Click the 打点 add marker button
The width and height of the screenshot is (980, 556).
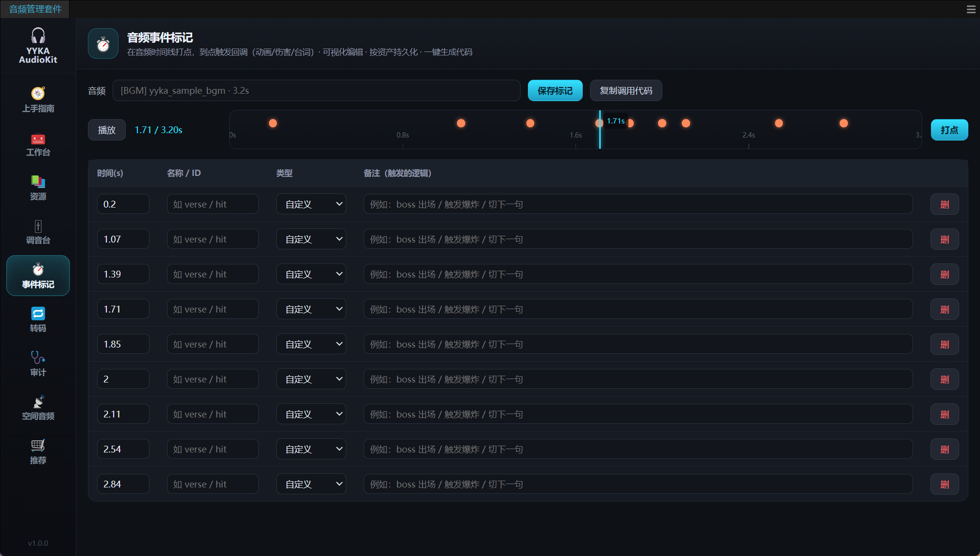click(949, 130)
